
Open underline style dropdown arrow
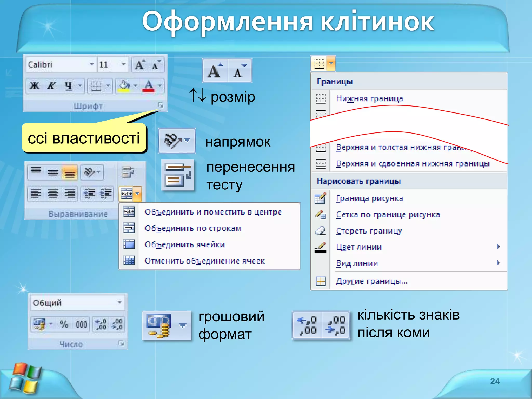click(80, 86)
